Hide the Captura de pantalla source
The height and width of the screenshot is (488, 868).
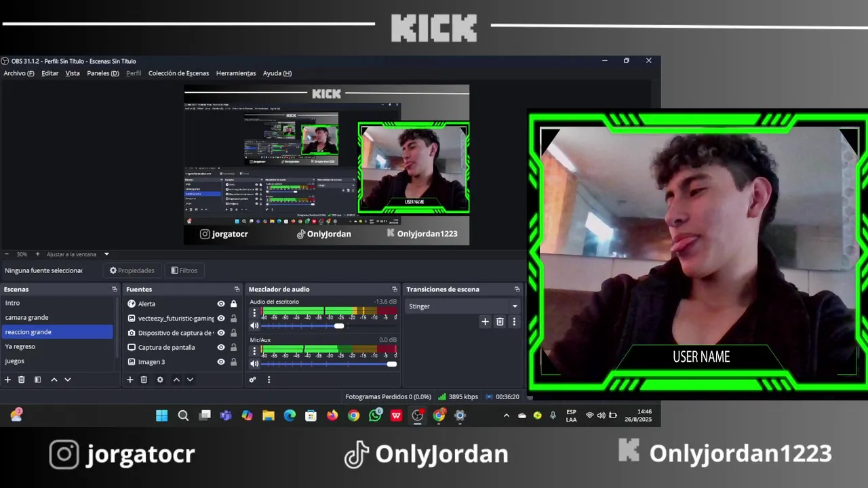pyautogui.click(x=221, y=347)
